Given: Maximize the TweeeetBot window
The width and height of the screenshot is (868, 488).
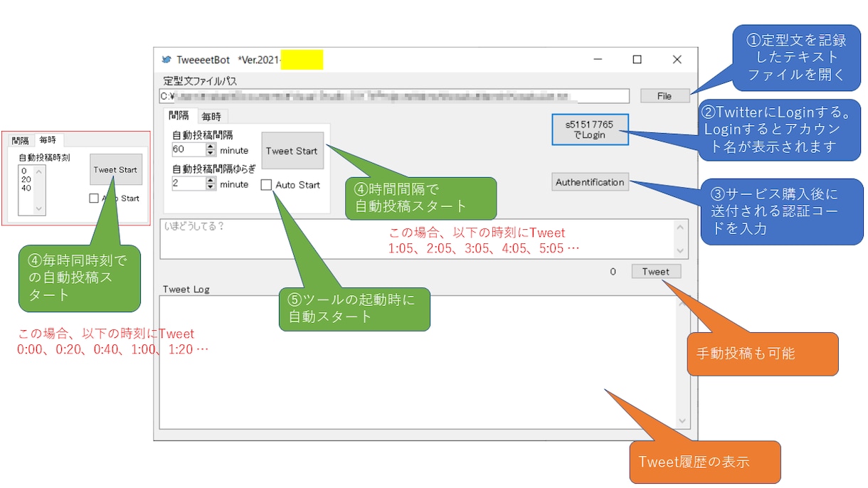Looking at the screenshot, I should (x=637, y=60).
